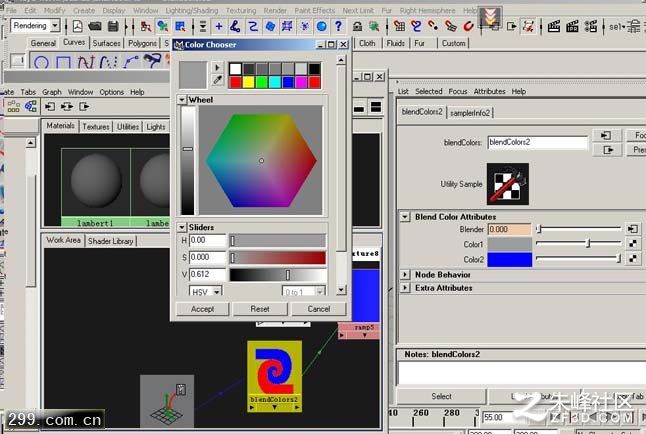Click the square curve tool on the shelf
646x434 pixels.
click(x=63, y=62)
